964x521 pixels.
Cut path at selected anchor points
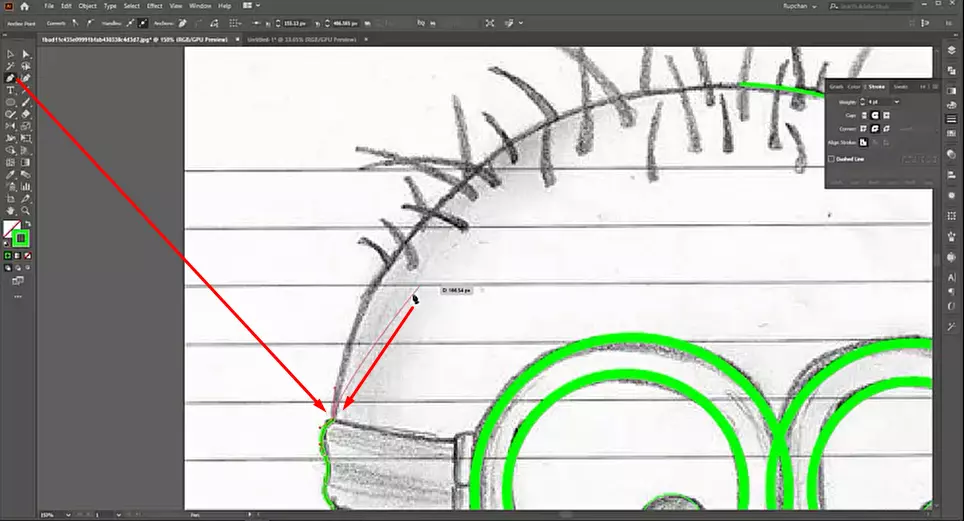click(214, 23)
